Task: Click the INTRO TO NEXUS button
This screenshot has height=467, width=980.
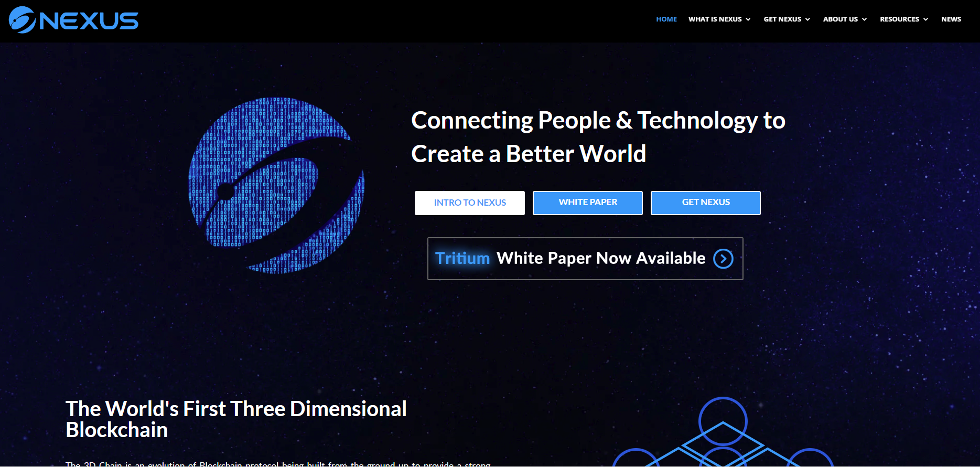Action: pyautogui.click(x=470, y=203)
